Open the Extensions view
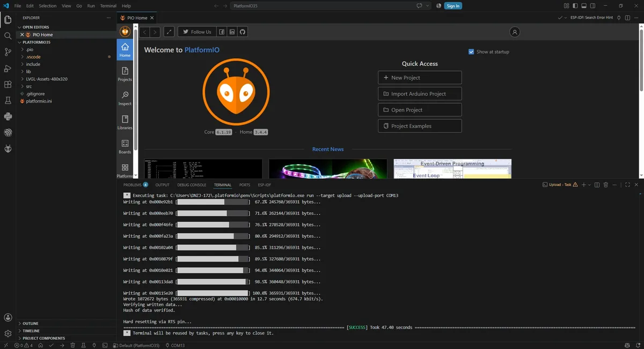Image resolution: width=644 pixels, height=349 pixels. 8,84
